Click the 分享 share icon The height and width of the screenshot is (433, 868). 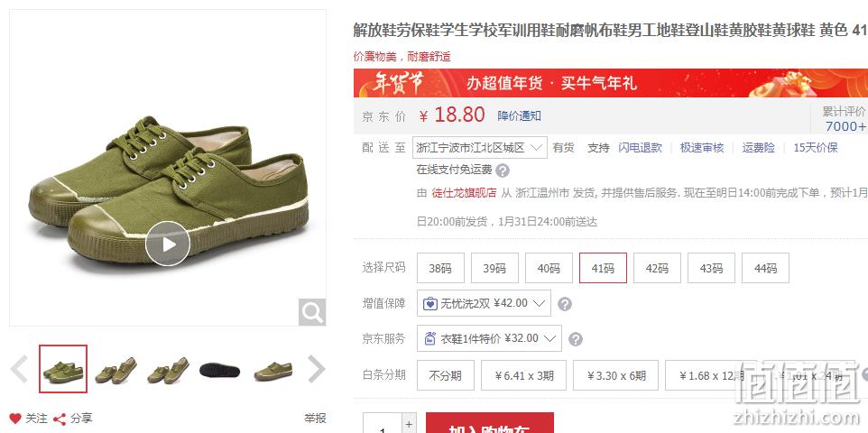point(60,419)
